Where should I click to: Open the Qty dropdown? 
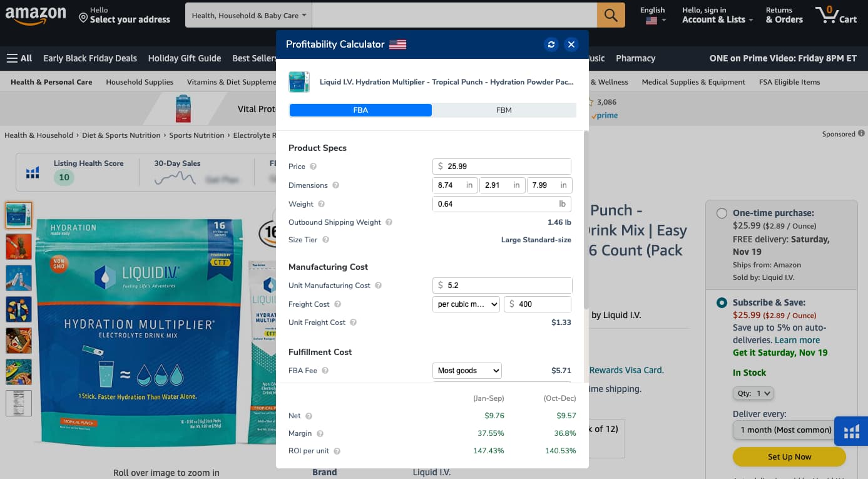[x=753, y=394]
